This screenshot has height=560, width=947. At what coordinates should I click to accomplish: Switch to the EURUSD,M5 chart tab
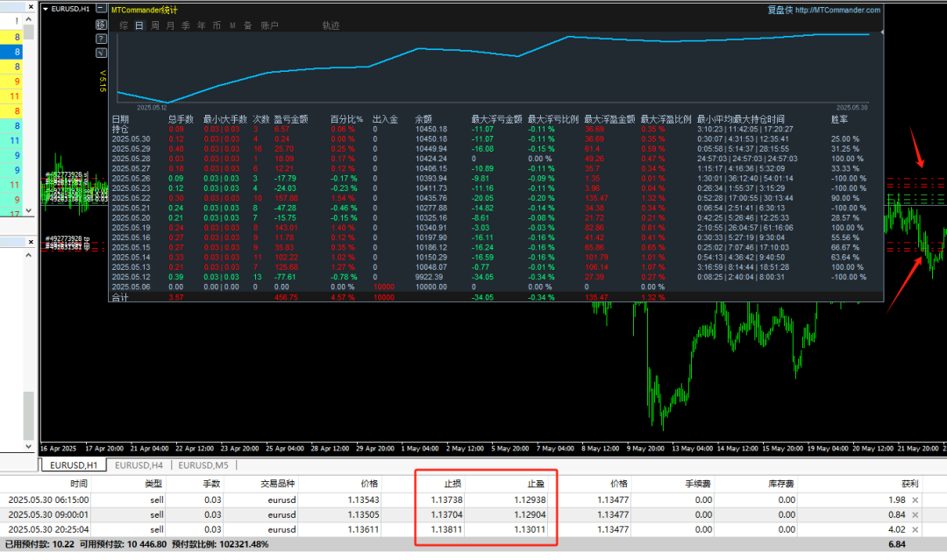tap(203, 465)
